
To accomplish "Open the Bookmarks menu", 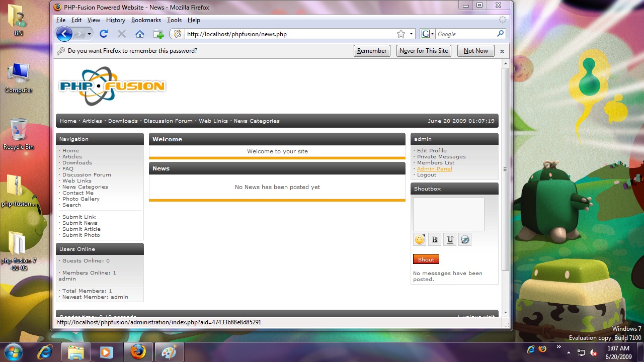I will (x=146, y=20).
